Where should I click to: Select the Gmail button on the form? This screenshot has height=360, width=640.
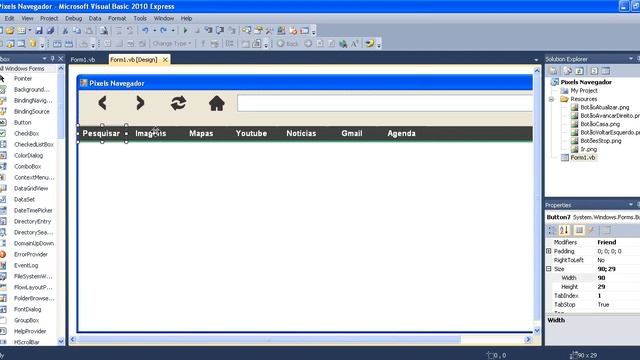(352, 133)
